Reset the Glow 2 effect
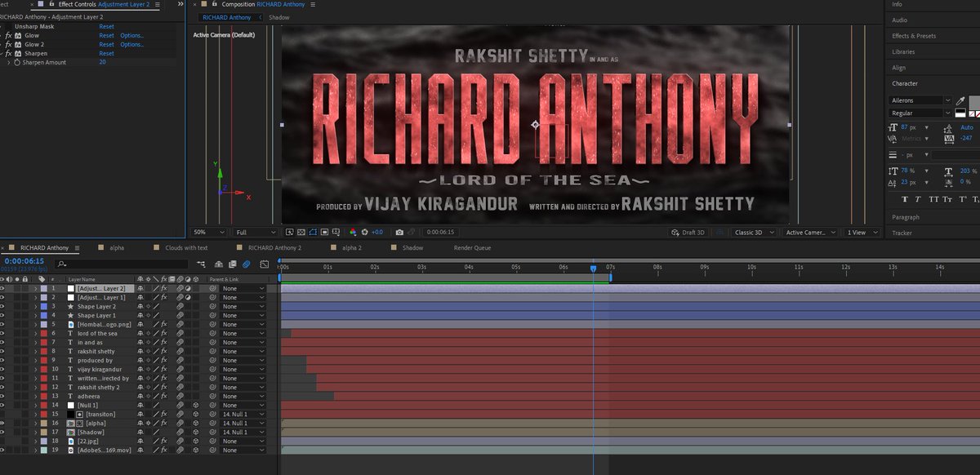 pyautogui.click(x=106, y=45)
